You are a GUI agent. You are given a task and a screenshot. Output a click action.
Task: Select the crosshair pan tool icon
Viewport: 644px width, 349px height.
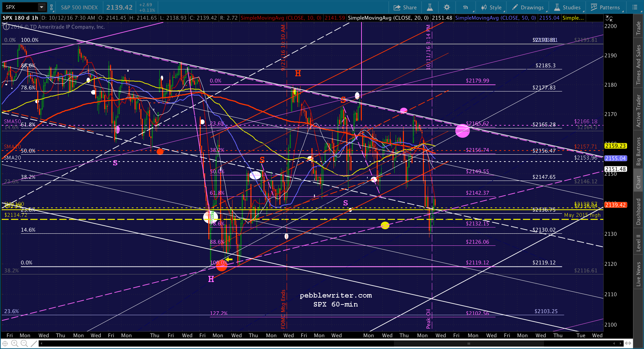(5, 343)
